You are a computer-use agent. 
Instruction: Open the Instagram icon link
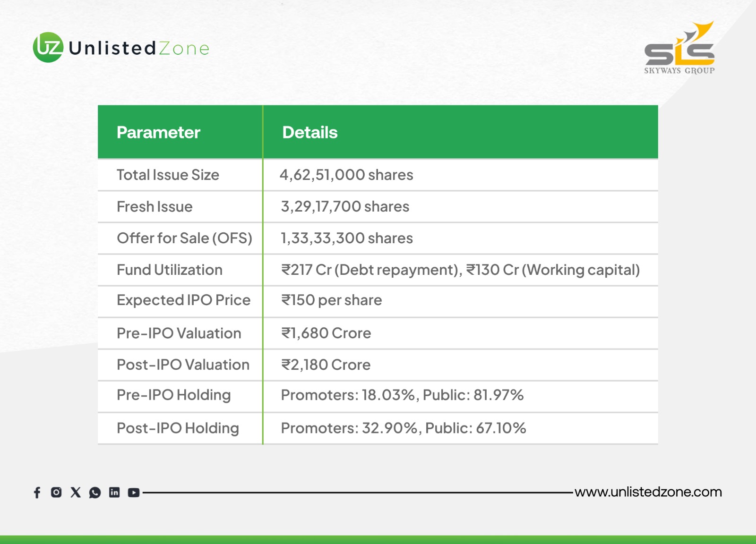pos(56,493)
